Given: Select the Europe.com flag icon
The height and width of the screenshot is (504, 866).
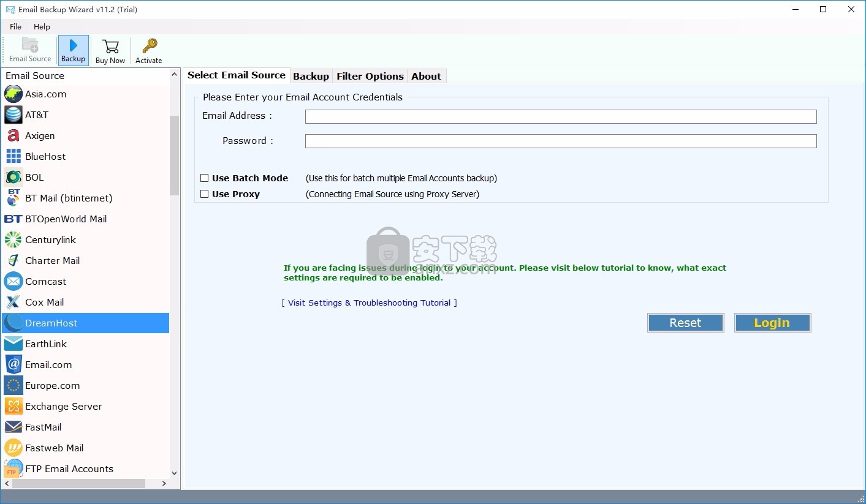Looking at the screenshot, I should (x=13, y=386).
